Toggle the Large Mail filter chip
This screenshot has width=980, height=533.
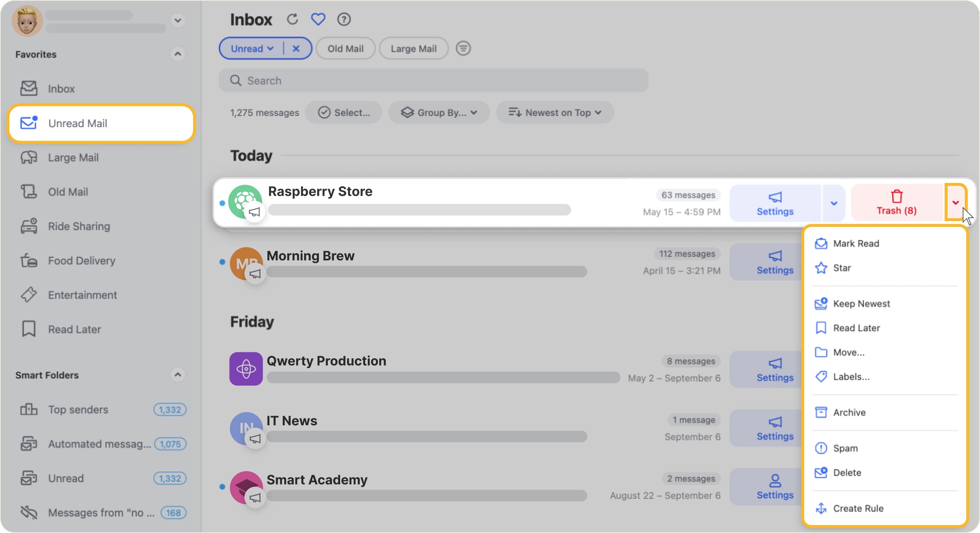click(413, 48)
